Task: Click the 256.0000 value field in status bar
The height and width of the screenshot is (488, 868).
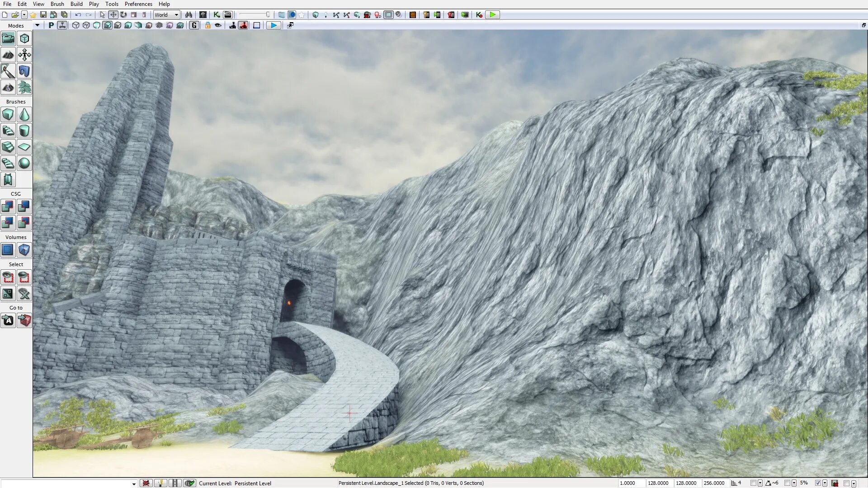Action: 714,483
